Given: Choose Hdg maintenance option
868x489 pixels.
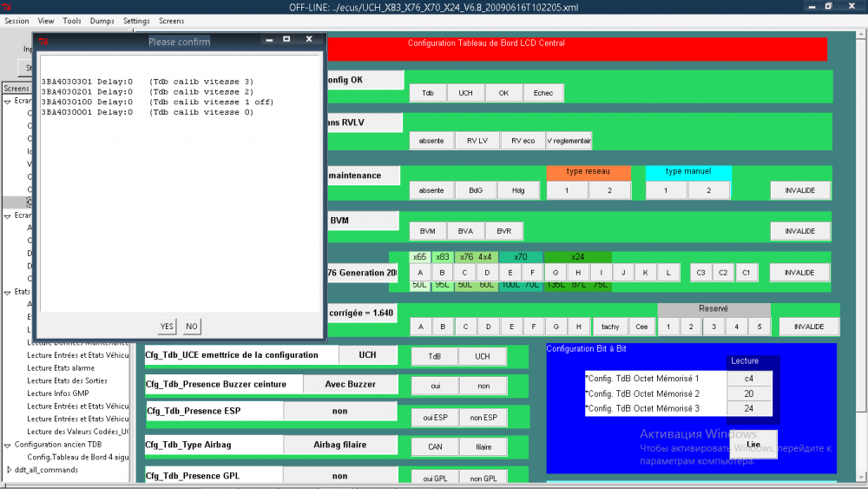Looking at the screenshot, I should (x=518, y=190).
